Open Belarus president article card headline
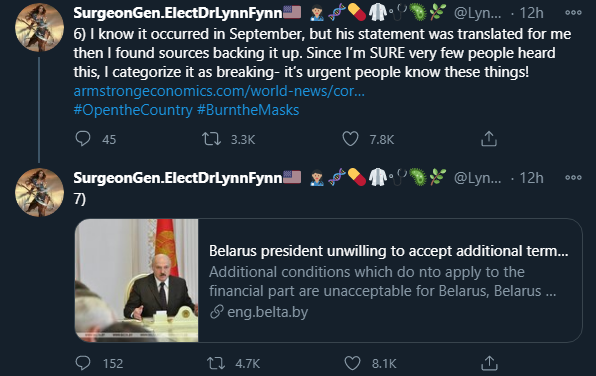The image size is (596, 376). 388,251
